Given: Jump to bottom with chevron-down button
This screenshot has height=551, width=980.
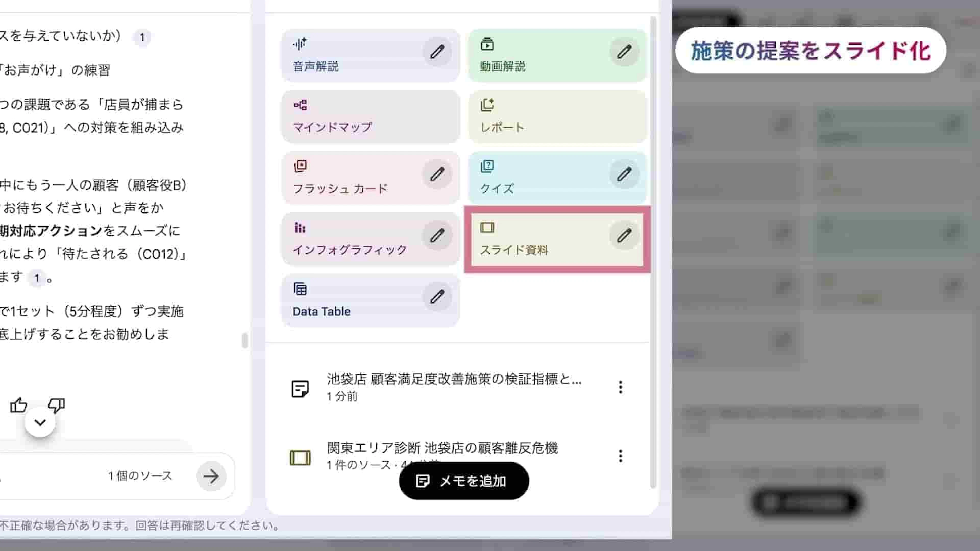Looking at the screenshot, I should point(40,422).
